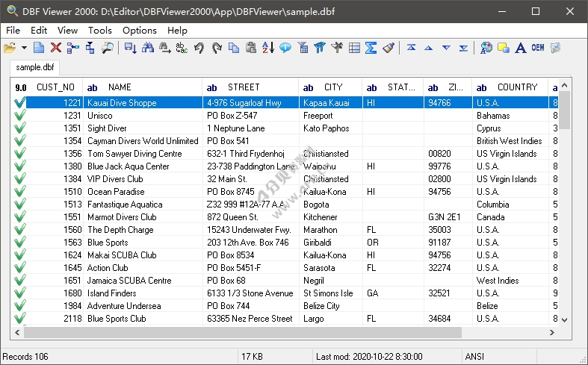Screen dimensions: 588x365
Task: Toggle checkmark beside Blue Sports Club row
Action: tap(19, 319)
